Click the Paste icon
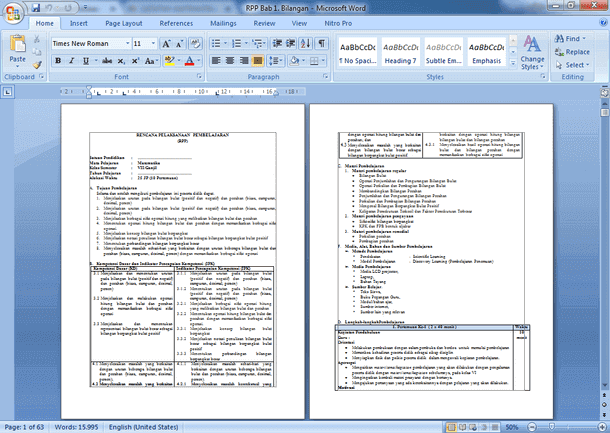This screenshot has height=433, width=610. coord(18,44)
